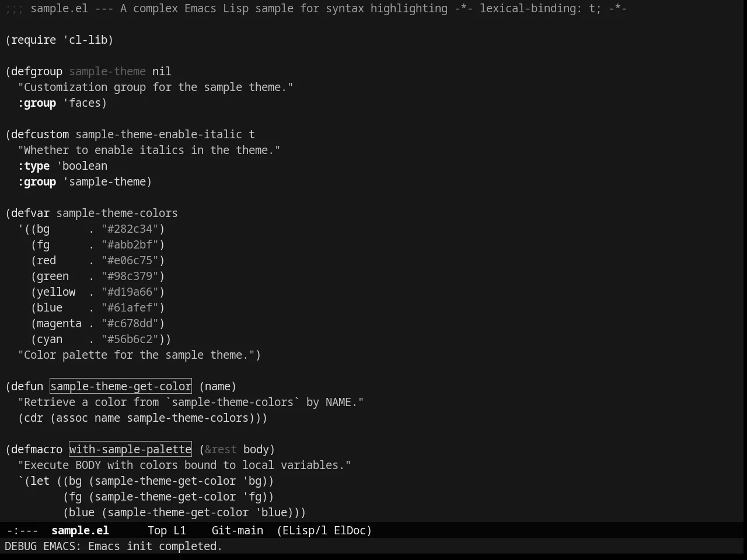The image size is (747, 560).
Task: Click the :type keyword
Action: [x=34, y=166]
